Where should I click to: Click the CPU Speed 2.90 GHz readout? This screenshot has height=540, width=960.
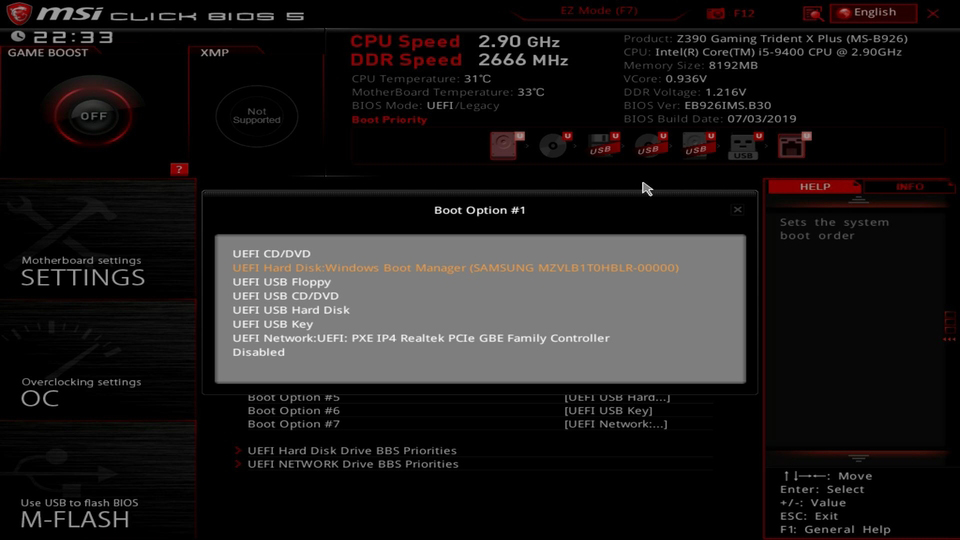coord(455,42)
